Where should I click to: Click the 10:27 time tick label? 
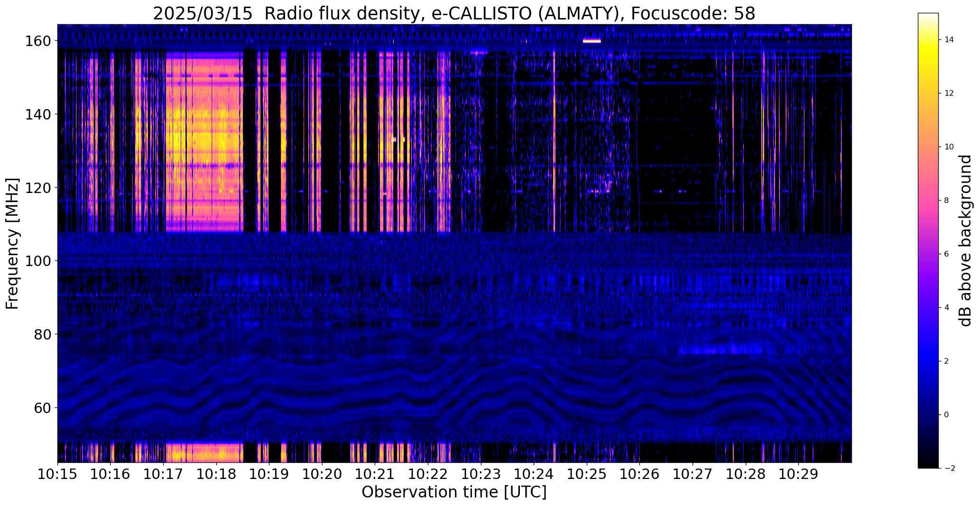coord(693,474)
